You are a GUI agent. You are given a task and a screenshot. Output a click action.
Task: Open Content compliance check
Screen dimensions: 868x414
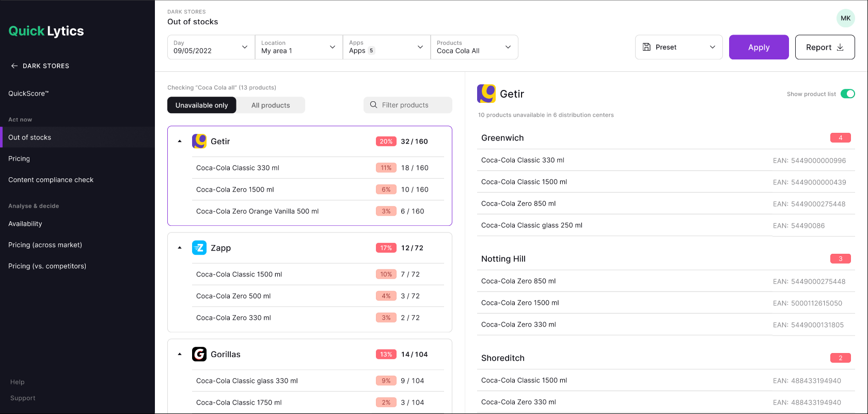tap(51, 180)
